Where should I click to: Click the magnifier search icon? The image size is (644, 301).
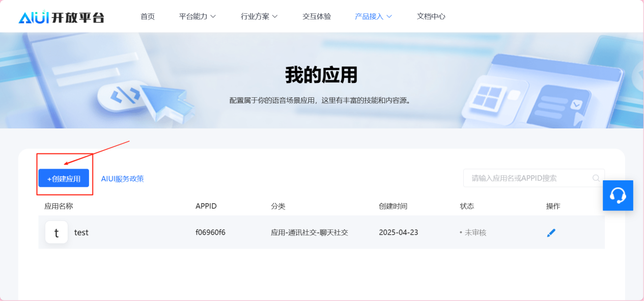pyautogui.click(x=596, y=178)
